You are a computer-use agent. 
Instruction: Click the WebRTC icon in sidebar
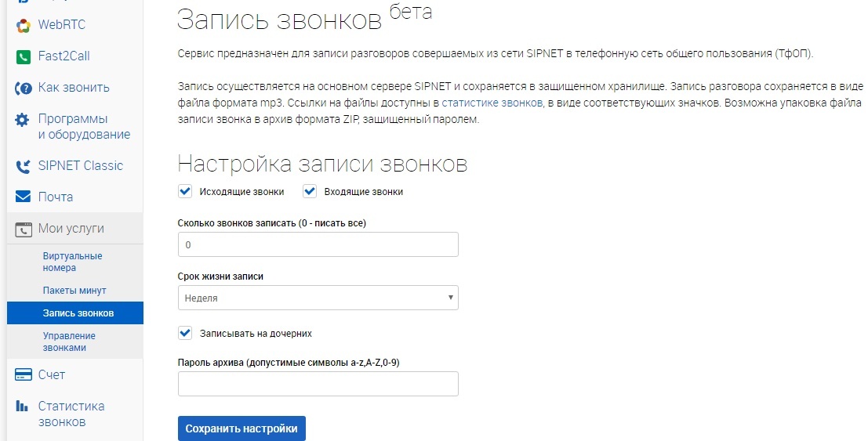coord(24,25)
